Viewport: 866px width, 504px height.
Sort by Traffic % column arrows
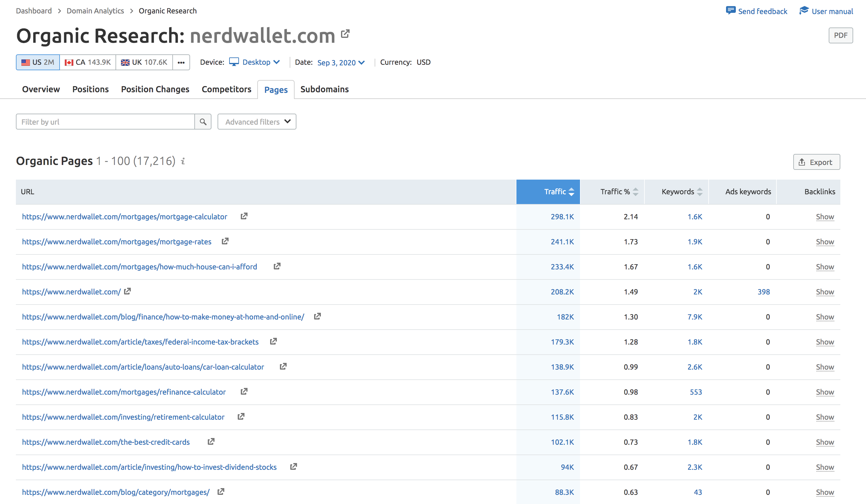coord(635,192)
